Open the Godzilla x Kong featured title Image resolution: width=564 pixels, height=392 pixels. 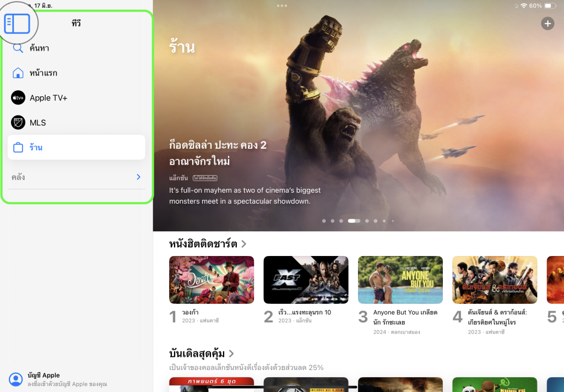coord(218,153)
